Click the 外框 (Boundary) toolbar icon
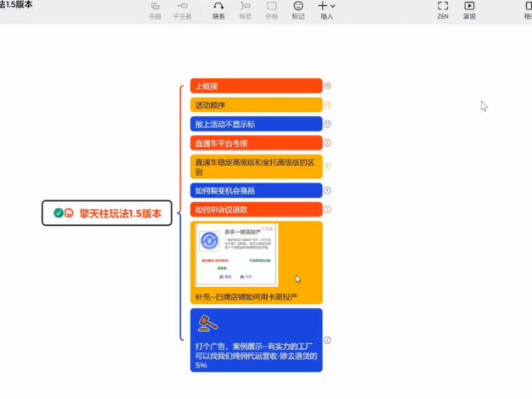532x399 pixels. [x=272, y=9]
